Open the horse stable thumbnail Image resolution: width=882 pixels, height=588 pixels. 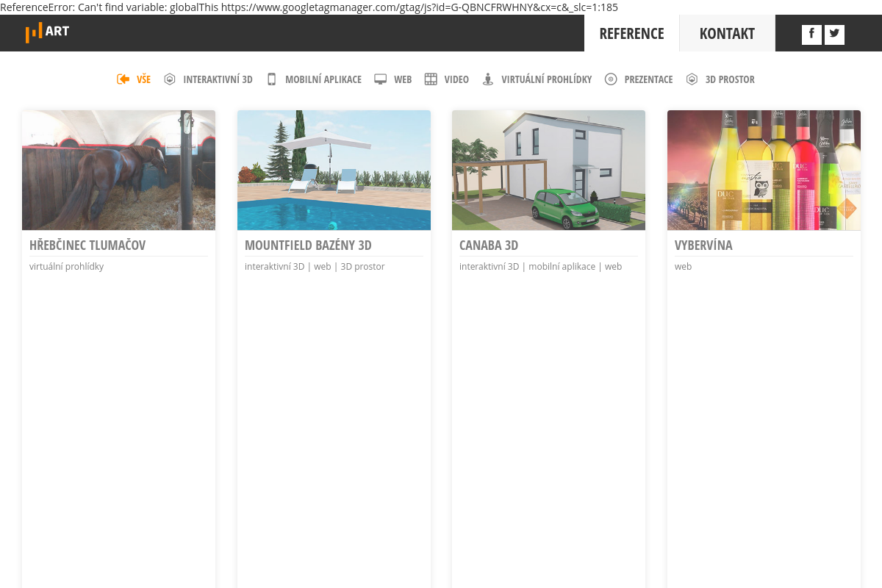point(118,170)
